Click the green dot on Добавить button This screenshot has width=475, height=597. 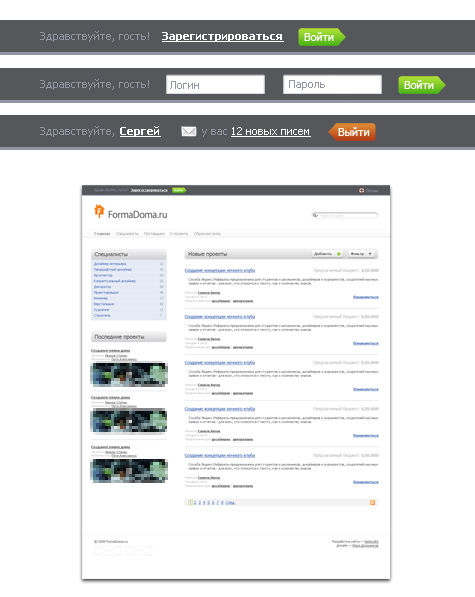(x=339, y=254)
